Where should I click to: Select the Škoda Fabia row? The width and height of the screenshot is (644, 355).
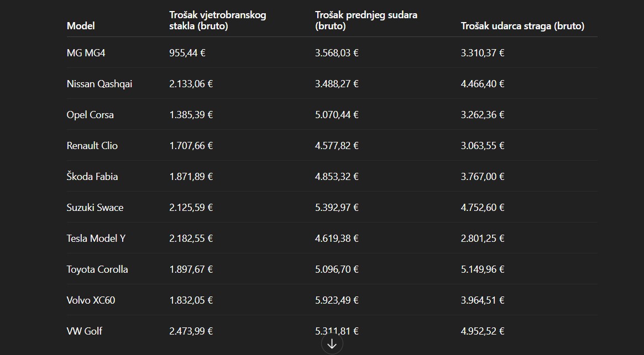click(91, 176)
